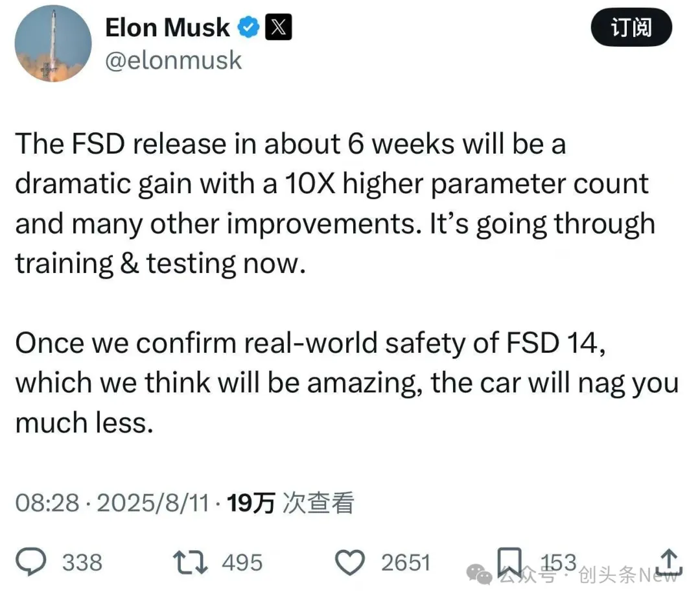Open the share upload arrow icon
This screenshot has width=700, height=603.
(x=668, y=562)
